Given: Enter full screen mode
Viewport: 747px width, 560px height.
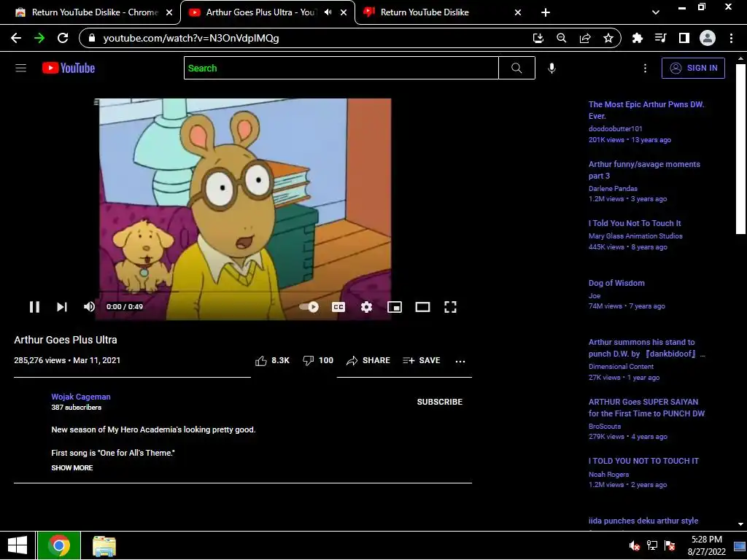Looking at the screenshot, I should tap(450, 307).
